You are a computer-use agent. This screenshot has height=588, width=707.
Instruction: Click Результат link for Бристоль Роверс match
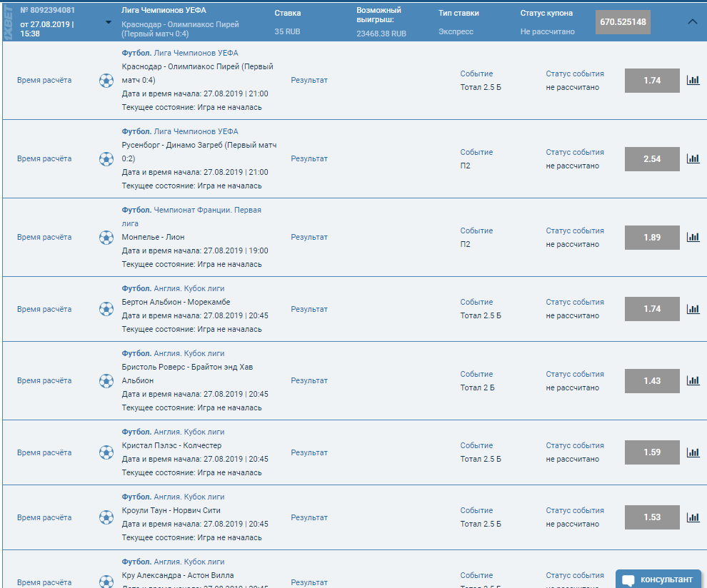[x=309, y=380]
